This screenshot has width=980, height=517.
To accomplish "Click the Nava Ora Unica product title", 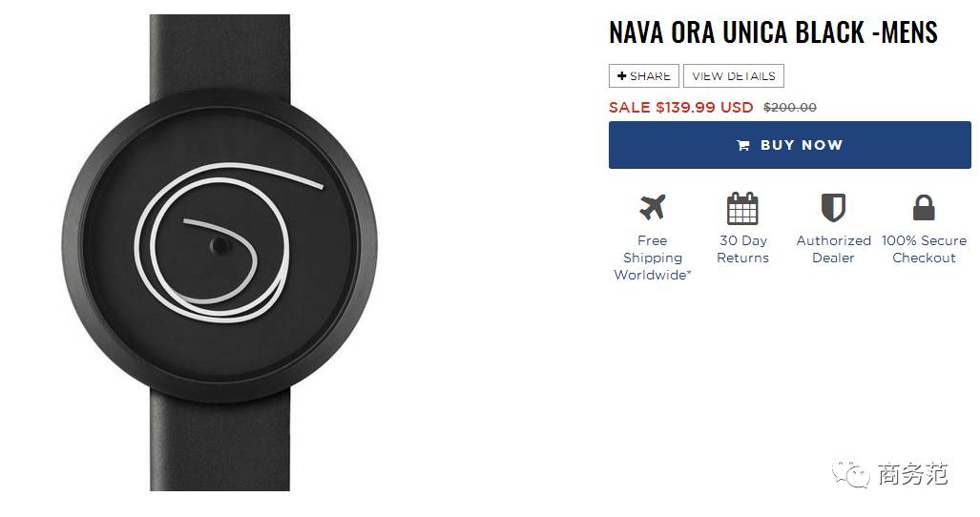I will coord(773,32).
